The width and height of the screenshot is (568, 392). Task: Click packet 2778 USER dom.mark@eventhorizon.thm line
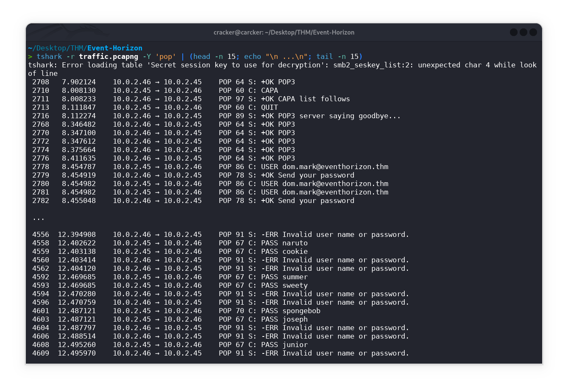[x=324, y=167]
